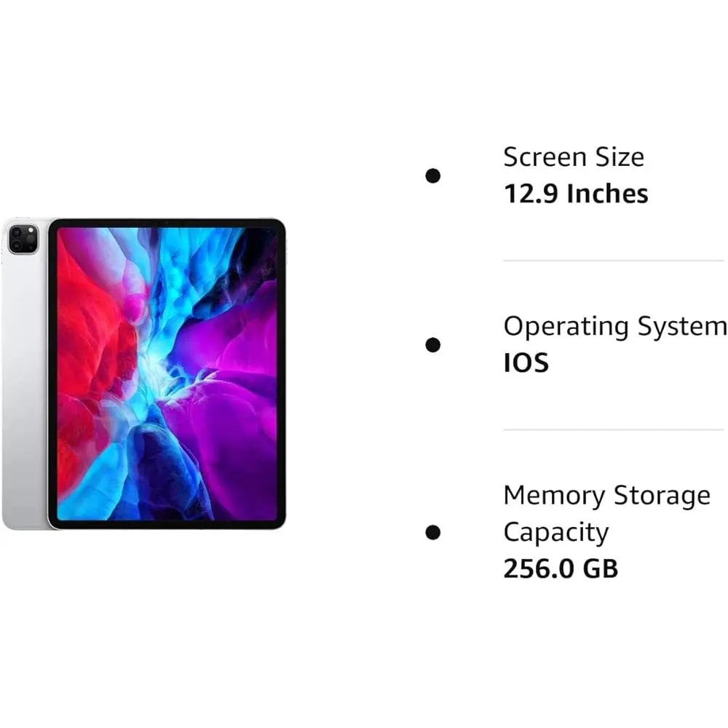Click the "Memory Storage" text line

tap(606, 495)
